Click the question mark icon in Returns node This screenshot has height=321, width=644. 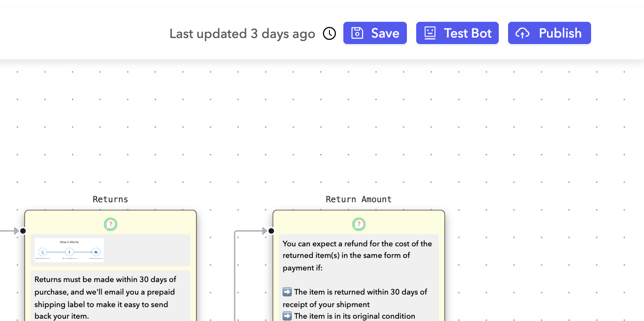point(110,225)
